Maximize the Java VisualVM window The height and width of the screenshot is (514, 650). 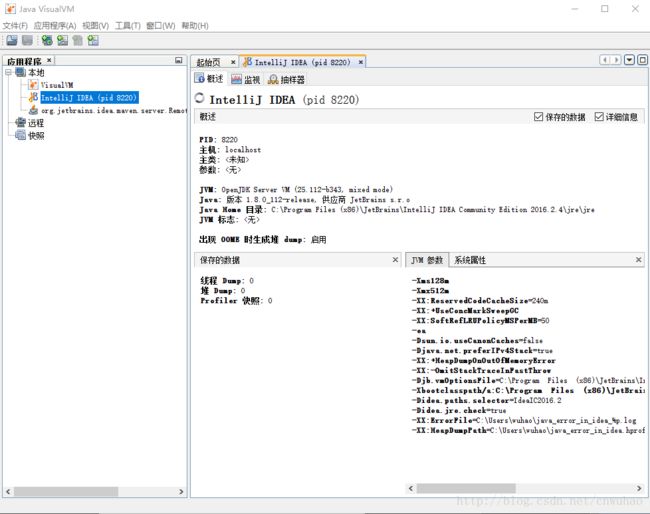605,9
